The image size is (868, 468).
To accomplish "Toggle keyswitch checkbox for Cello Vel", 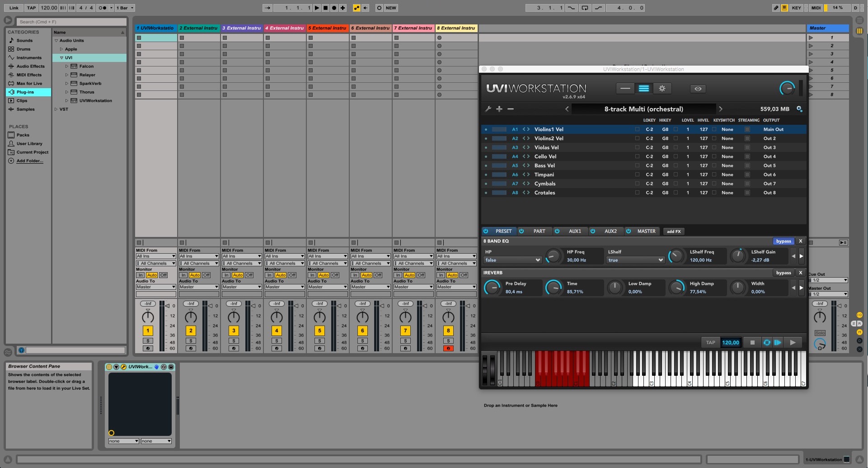I will tap(714, 156).
